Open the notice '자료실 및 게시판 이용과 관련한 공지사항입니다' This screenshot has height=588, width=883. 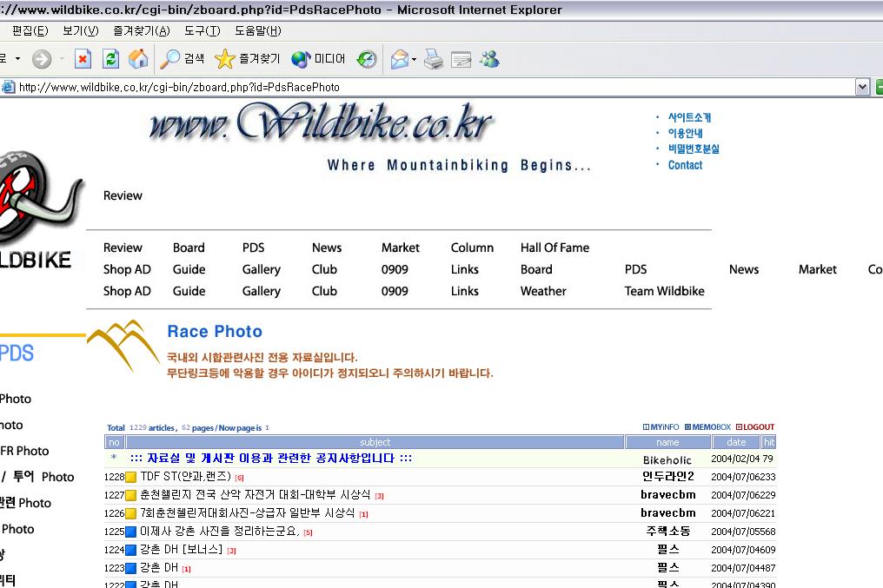tap(271, 458)
